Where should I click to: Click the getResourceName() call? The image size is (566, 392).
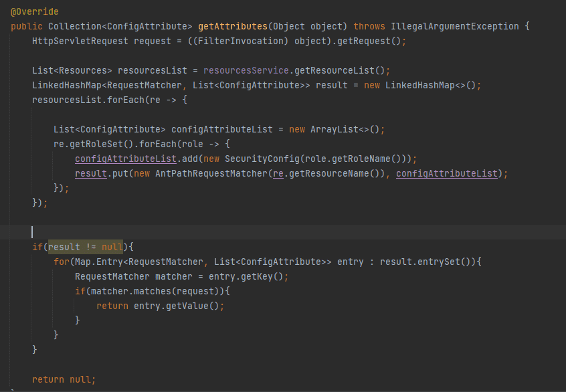click(x=335, y=174)
